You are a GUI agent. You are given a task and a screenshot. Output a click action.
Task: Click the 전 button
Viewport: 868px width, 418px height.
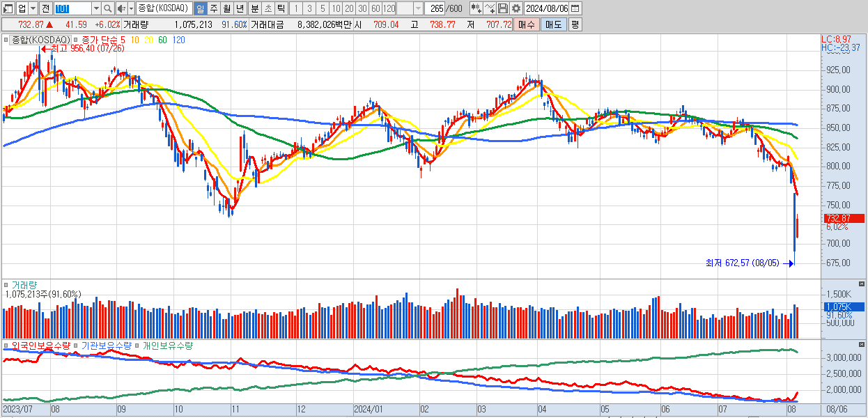click(46, 8)
